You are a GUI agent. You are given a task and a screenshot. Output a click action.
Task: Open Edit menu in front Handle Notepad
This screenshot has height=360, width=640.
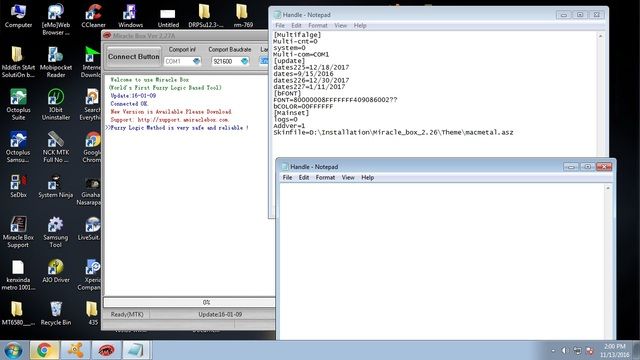pyautogui.click(x=304, y=178)
